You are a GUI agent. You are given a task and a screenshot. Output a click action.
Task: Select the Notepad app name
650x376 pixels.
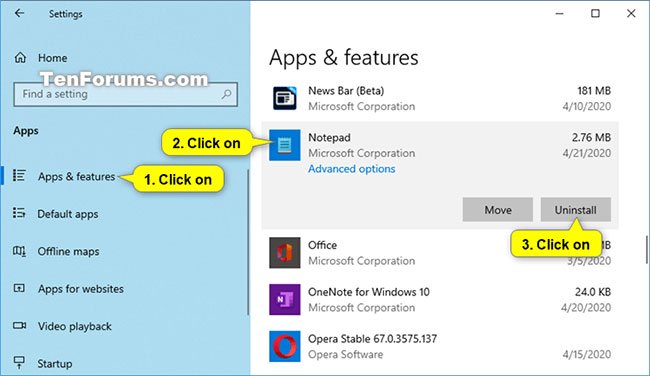point(329,138)
